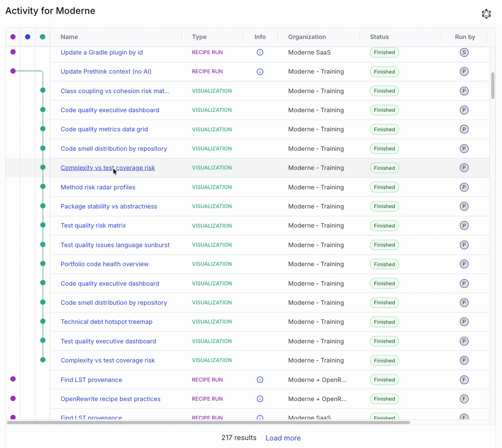Click the Name column header
Image resolution: width=502 pixels, height=448 pixels.
pyautogui.click(x=69, y=37)
